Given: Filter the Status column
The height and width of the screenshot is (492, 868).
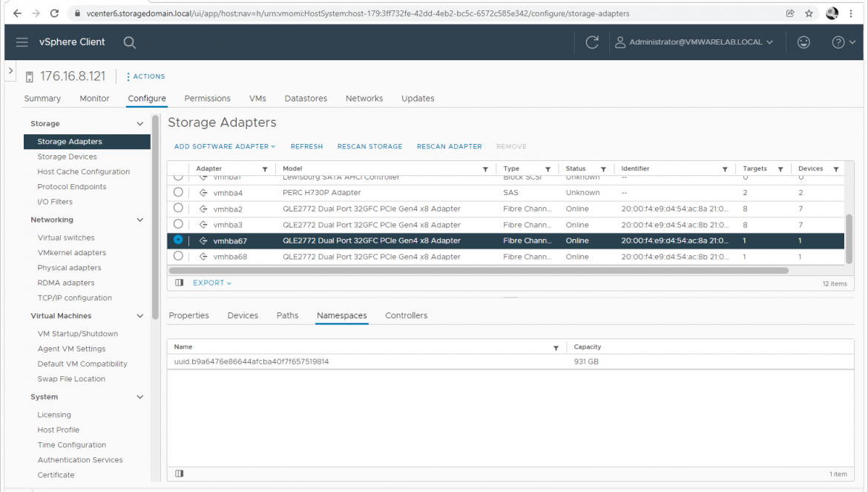Looking at the screenshot, I should (603, 169).
